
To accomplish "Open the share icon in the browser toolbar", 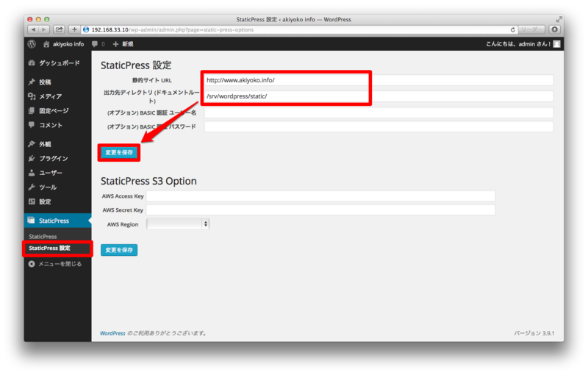I will (60, 29).
